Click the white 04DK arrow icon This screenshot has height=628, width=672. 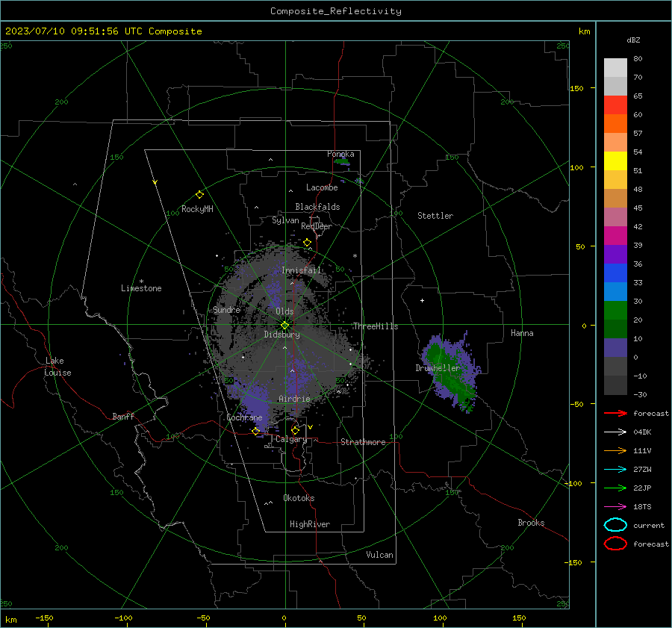(615, 432)
